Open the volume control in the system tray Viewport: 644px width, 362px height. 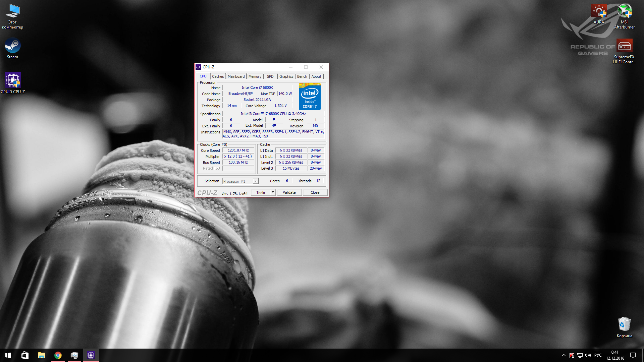point(588,355)
